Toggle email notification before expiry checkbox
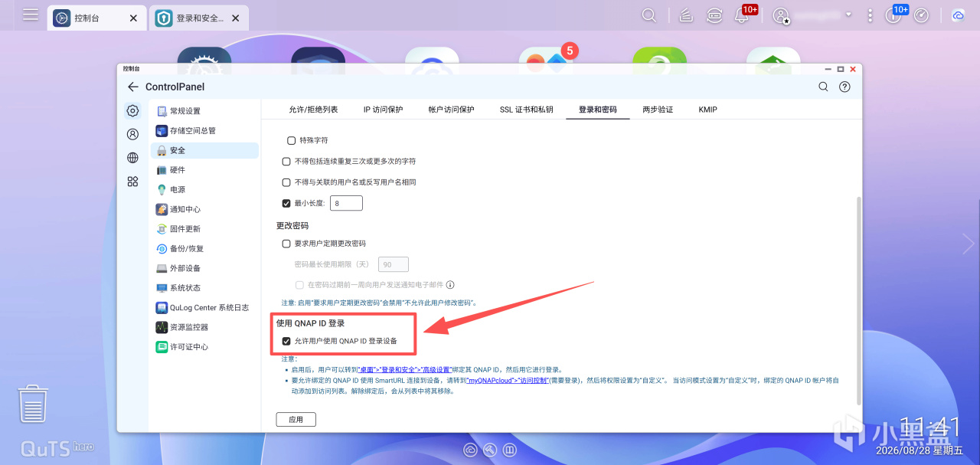Image resolution: width=980 pixels, height=465 pixels. [300, 284]
